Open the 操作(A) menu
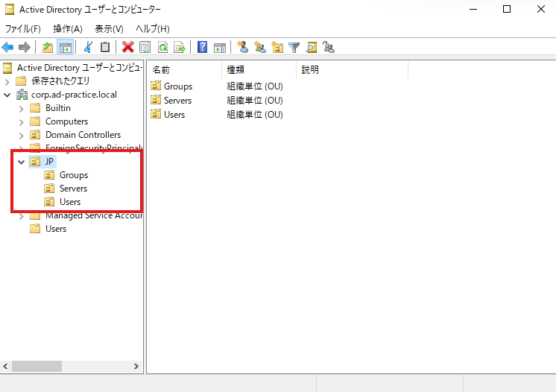 [x=68, y=29]
